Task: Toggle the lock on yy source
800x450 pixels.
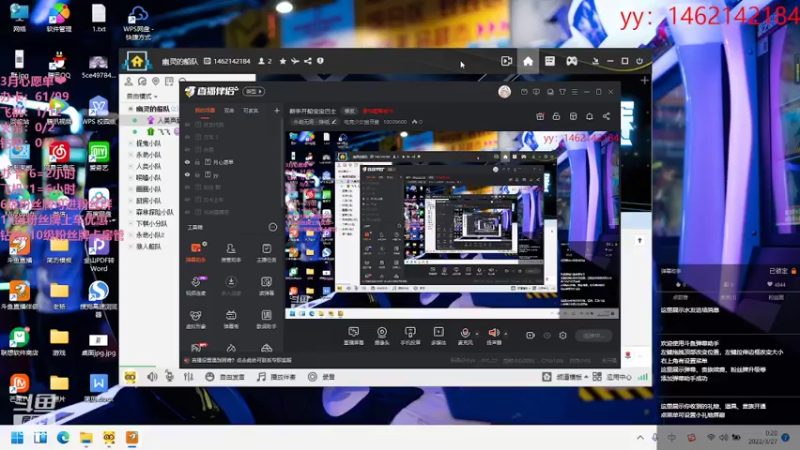Action: [197, 175]
